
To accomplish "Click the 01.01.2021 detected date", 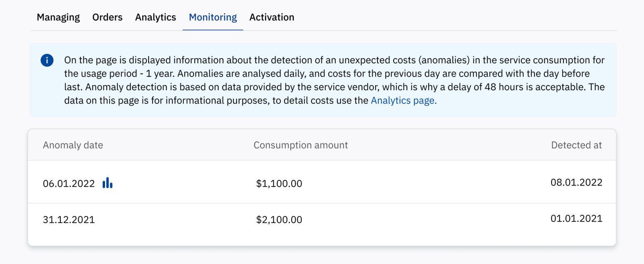I will click(576, 218).
